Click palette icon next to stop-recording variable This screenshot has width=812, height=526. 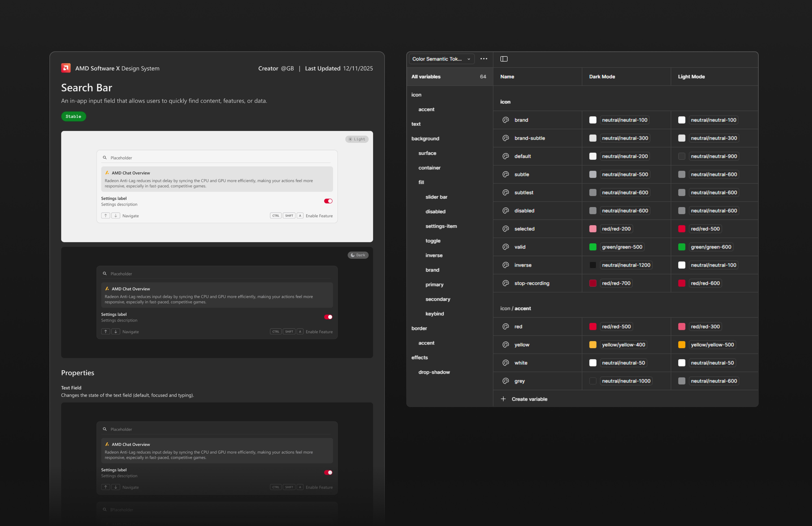(506, 283)
